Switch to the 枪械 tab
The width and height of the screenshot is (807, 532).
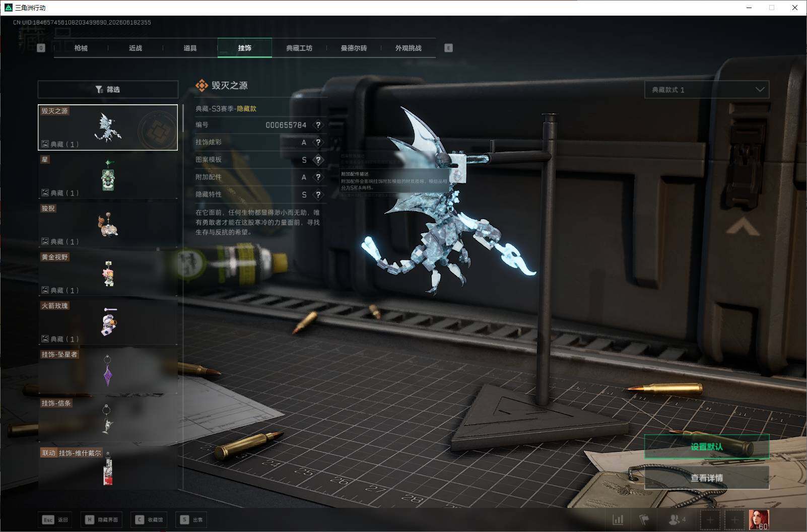click(81, 48)
